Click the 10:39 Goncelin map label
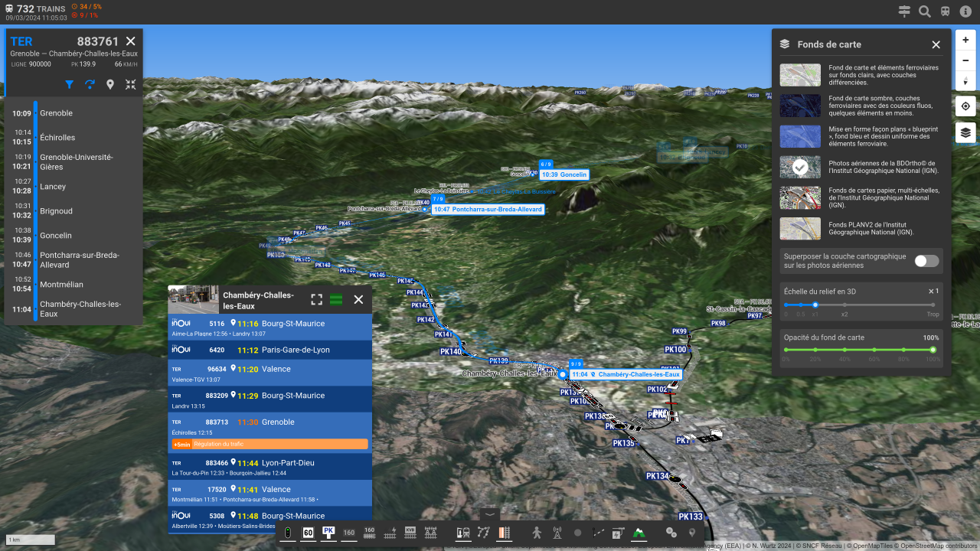 (x=564, y=174)
